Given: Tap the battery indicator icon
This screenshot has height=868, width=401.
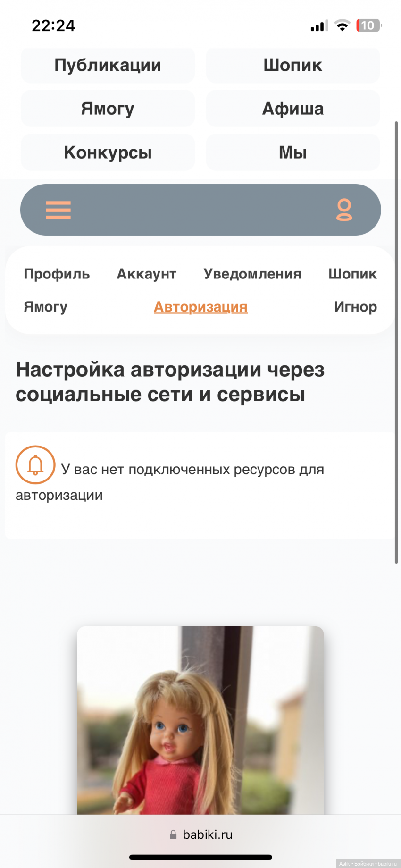Looking at the screenshot, I should [x=368, y=25].
